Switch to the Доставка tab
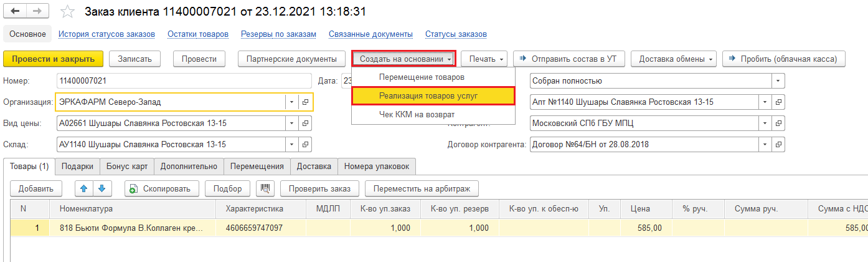This screenshot has width=868, height=262. tap(314, 167)
